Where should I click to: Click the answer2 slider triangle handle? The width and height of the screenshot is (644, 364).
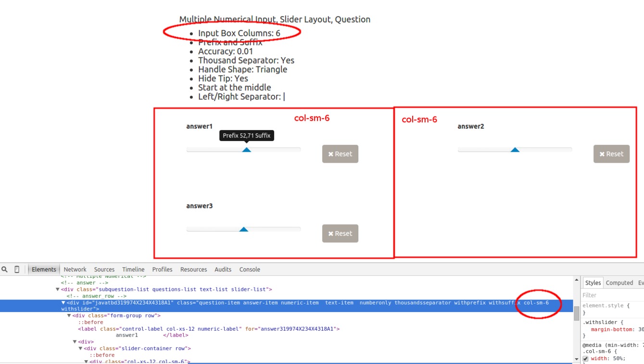[515, 150]
